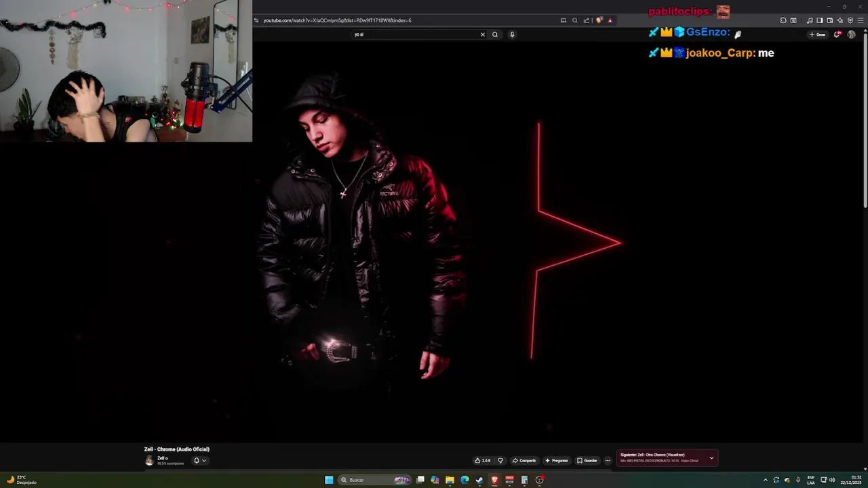Open Steam from the taskbar
Image resolution: width=868 pixels, height=488 pixels.
[479, 480]
